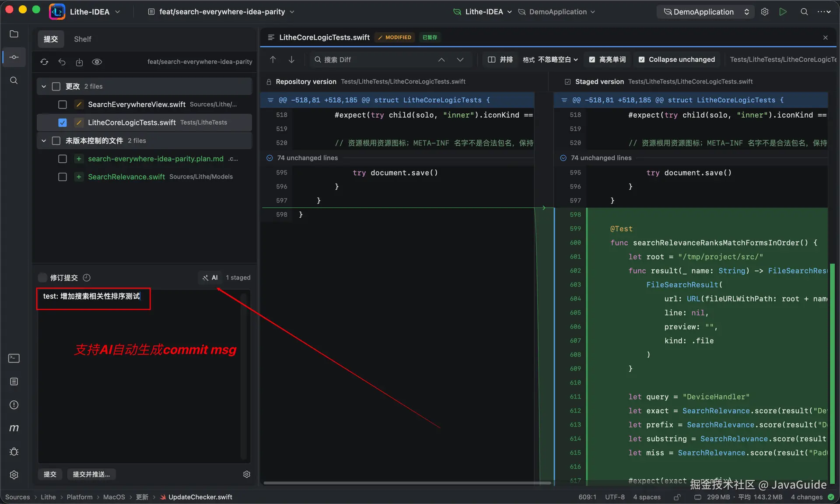
Task: Generate commit message with AI button
Action: tap(210, 277)
